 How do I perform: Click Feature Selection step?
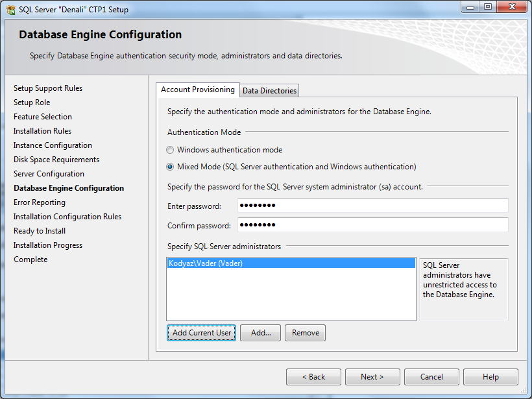(43, 117)
